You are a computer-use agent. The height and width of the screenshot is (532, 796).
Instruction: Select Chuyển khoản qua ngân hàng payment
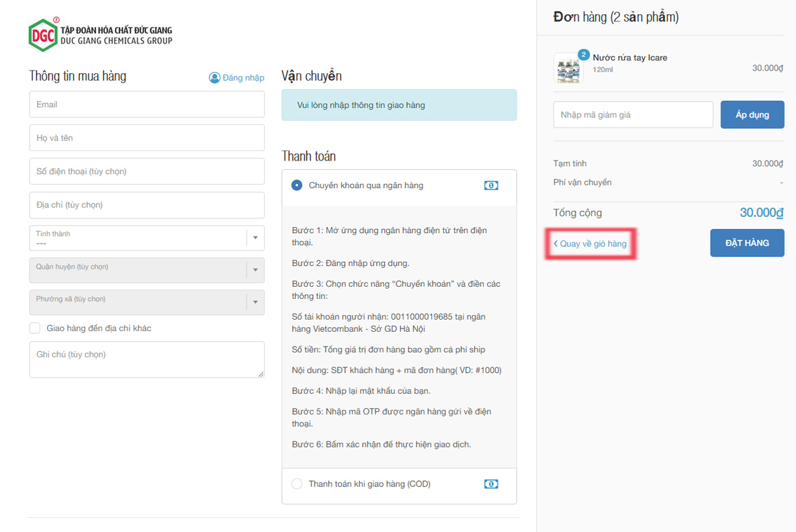[x=297, y=185]
